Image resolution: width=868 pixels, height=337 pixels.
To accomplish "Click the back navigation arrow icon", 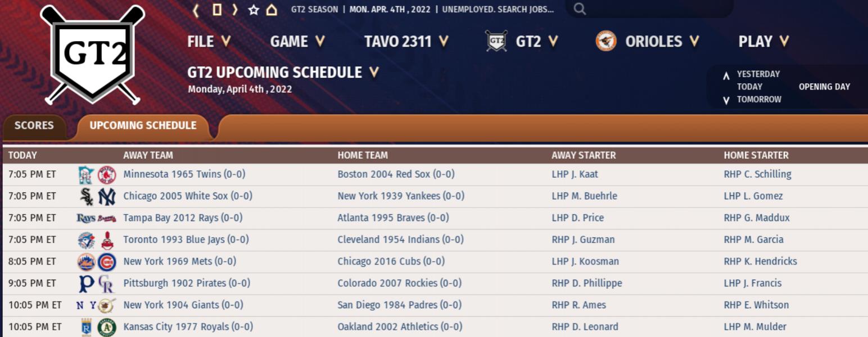I will point(196,10).
